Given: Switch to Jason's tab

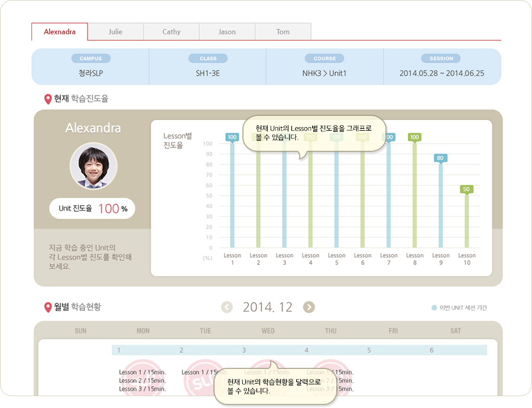Looking at the screenshot, I should point(227,31).
